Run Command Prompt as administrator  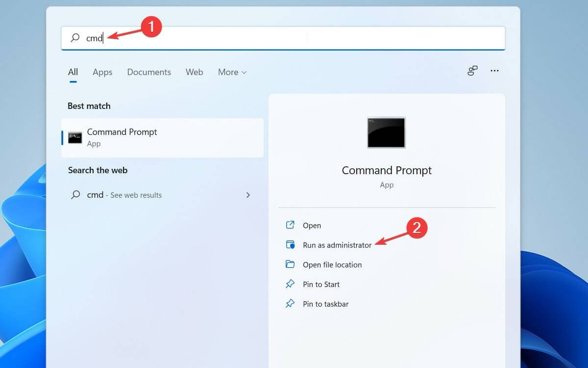tap(338, 245)
